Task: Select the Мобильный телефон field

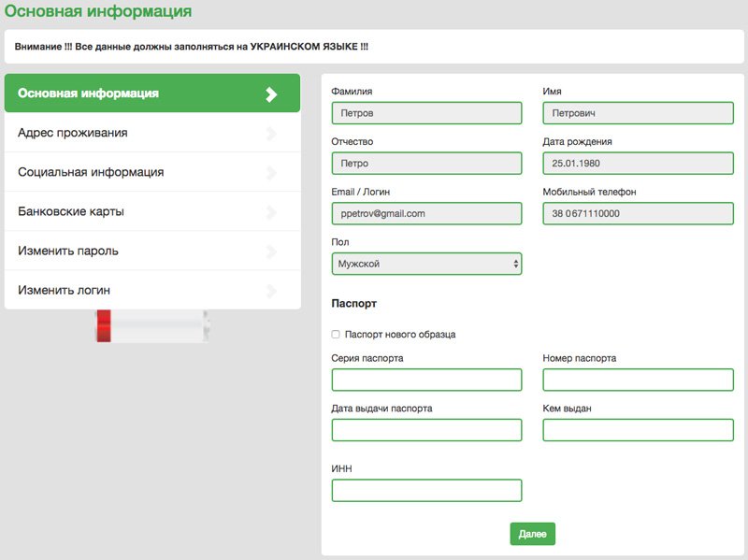Action: point(638,214)
